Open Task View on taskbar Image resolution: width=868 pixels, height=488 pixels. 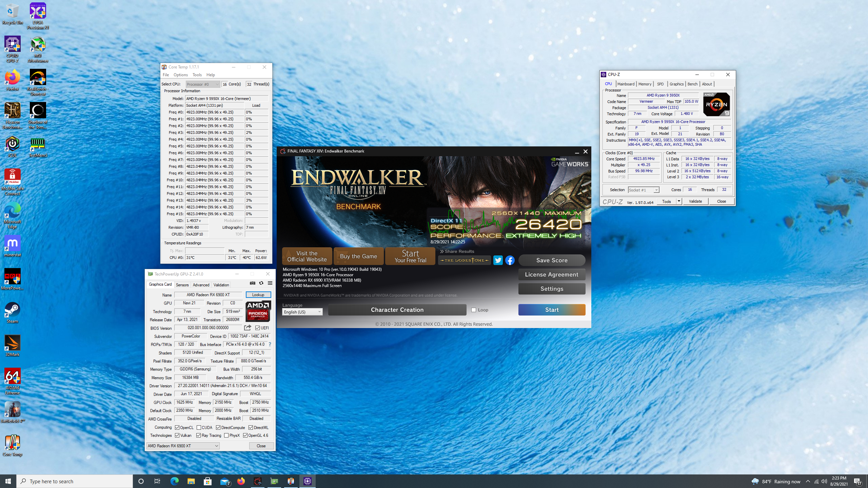pos(157,481)
